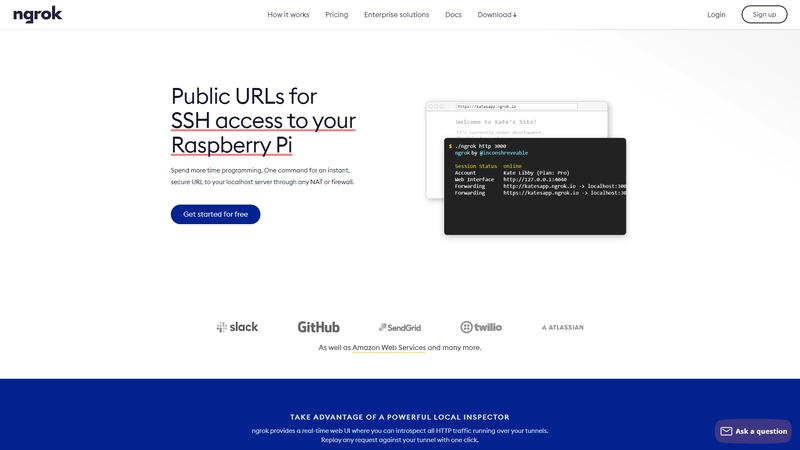Viewport: 800px width, 450px height.
Task: Click "TAKE ADVANTAGE OF A POWERFUL LOCAL INSPECTOR" heading
Action: [400, 417]
